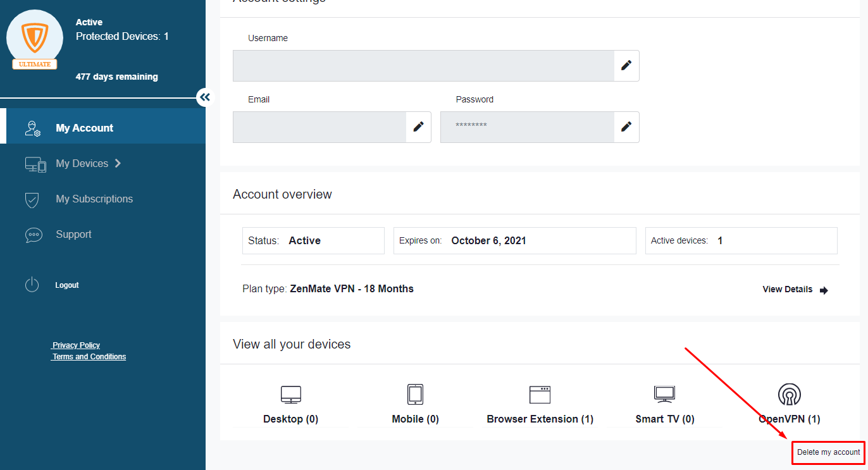
Task: Click the Password input field
Action: (527, 127)
